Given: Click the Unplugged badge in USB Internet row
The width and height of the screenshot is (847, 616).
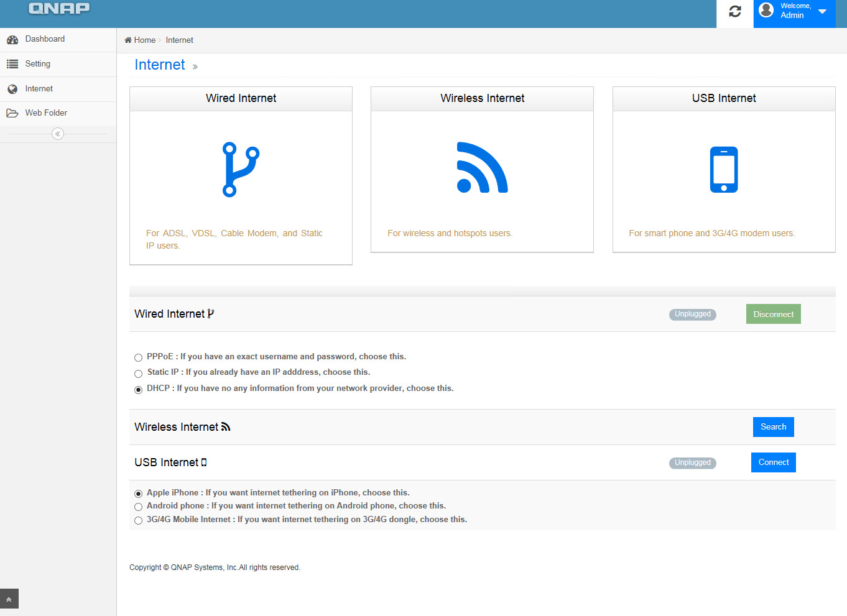Looking at the screenshot, I should tap(692, 462).
